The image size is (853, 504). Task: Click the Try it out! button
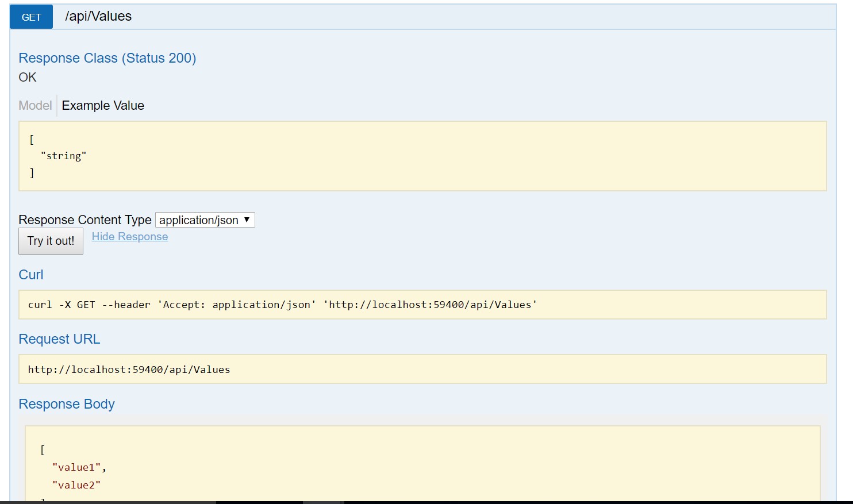pos(51,241)
